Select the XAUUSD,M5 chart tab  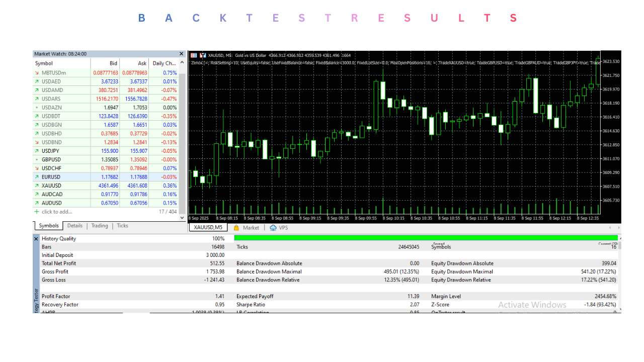point(208,228)
